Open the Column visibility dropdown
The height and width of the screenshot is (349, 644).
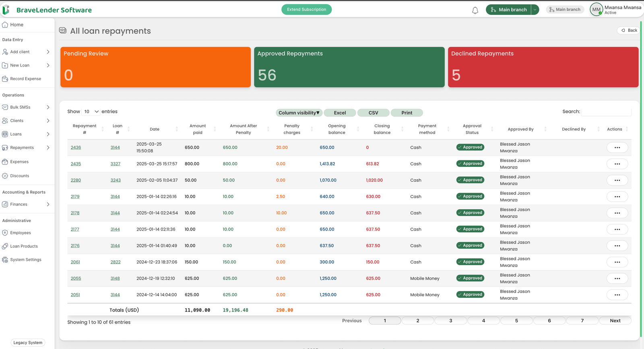[x=299, y=113]
